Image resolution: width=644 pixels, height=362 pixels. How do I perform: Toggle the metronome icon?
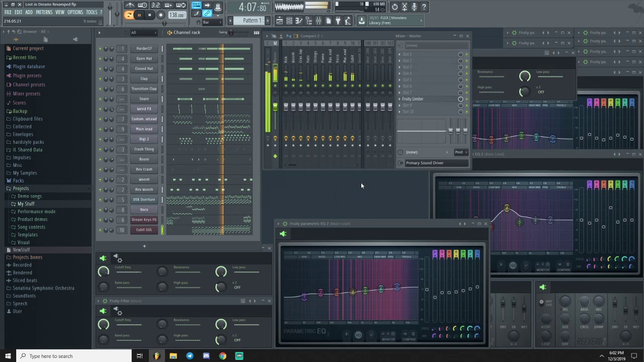[130, 6]
